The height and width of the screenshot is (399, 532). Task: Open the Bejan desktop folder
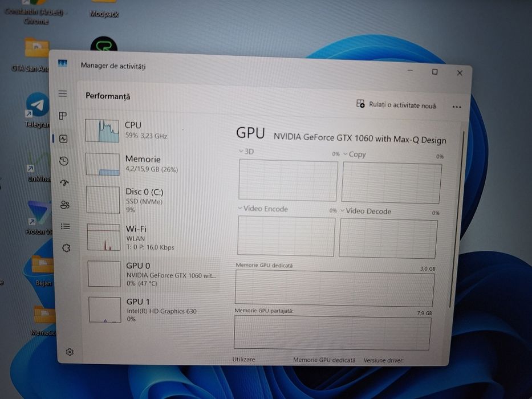click(x=42, y=270)
